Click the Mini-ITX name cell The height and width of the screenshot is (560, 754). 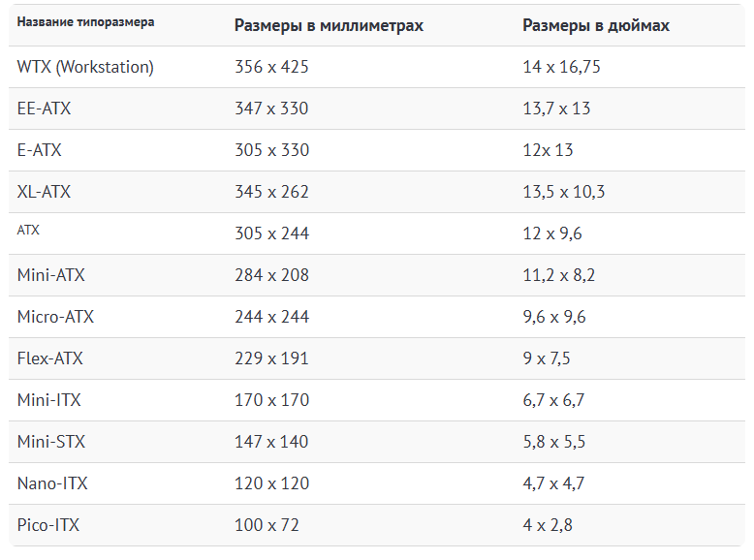48,400
